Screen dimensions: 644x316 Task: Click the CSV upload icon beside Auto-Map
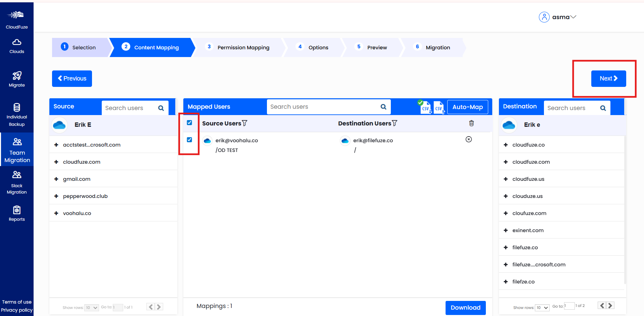pyautogui.click(x=439, y=108)
